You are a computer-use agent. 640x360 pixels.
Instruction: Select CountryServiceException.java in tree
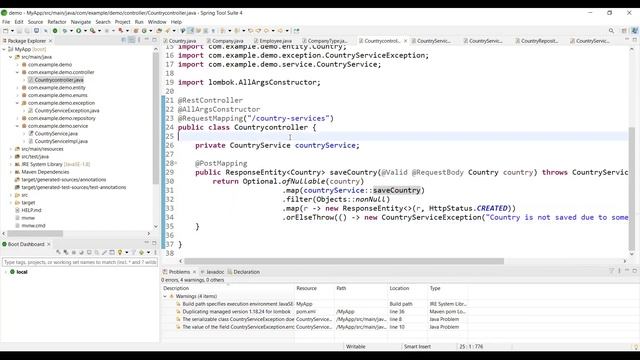[x=67, y=111]
